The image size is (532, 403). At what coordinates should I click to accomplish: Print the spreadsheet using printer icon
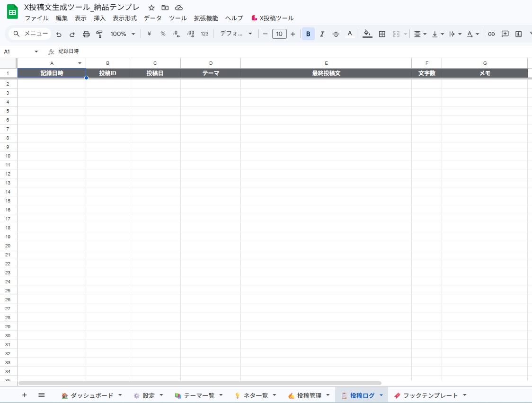[x=86, y=34]
